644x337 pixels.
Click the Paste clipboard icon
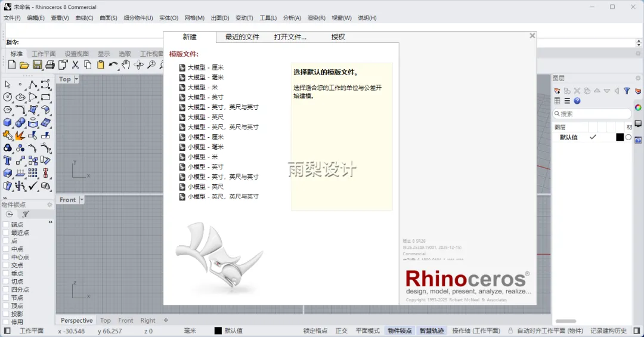click(101, 64)
